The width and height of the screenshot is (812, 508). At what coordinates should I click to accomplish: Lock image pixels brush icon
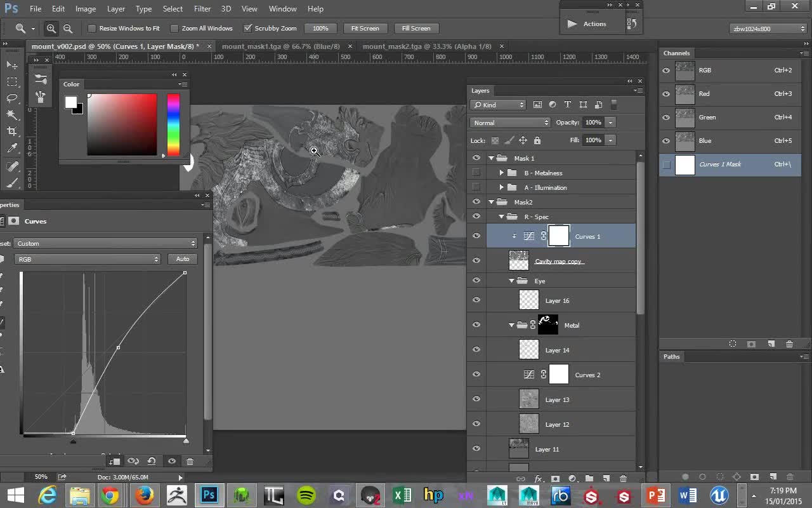509,140
